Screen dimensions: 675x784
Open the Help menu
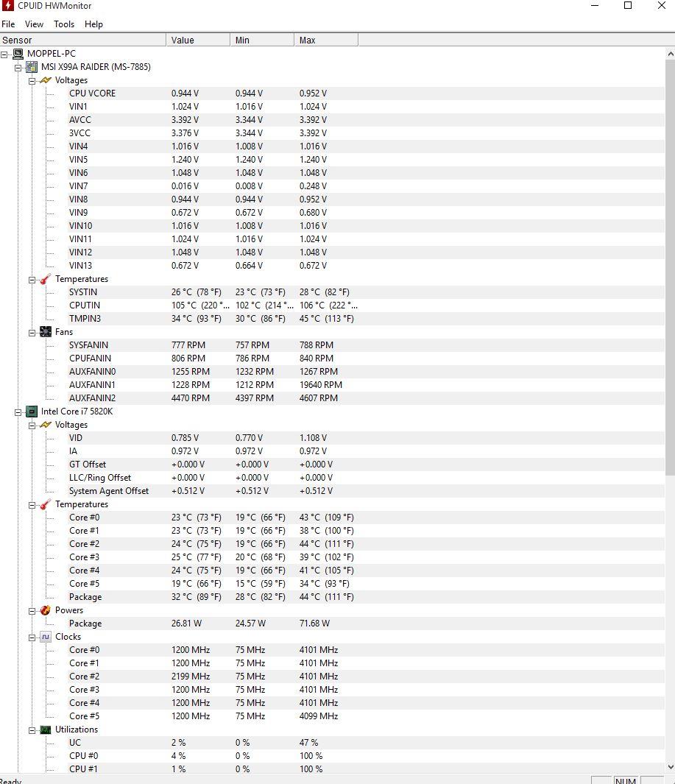click(93, 24)
